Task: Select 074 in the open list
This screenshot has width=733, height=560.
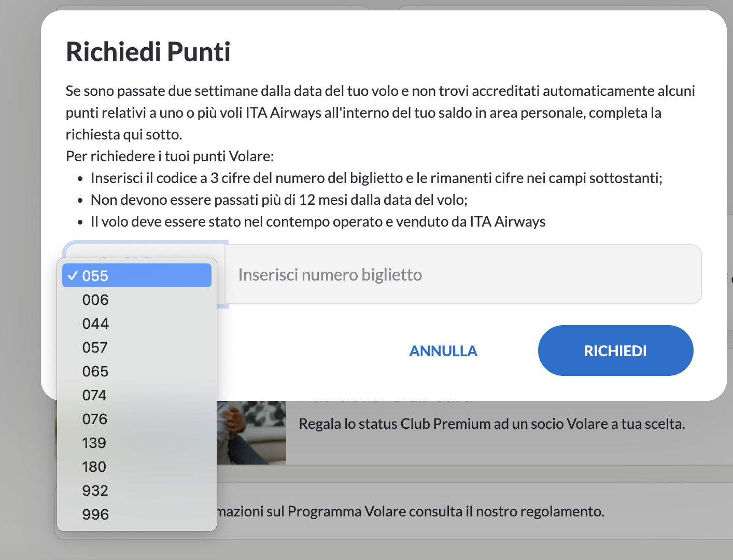Action: tap(94, 395)
